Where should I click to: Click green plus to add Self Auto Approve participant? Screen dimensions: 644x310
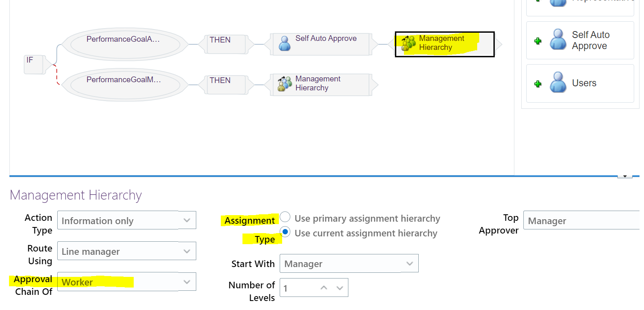pyautogui.click(x=538, y=40)
